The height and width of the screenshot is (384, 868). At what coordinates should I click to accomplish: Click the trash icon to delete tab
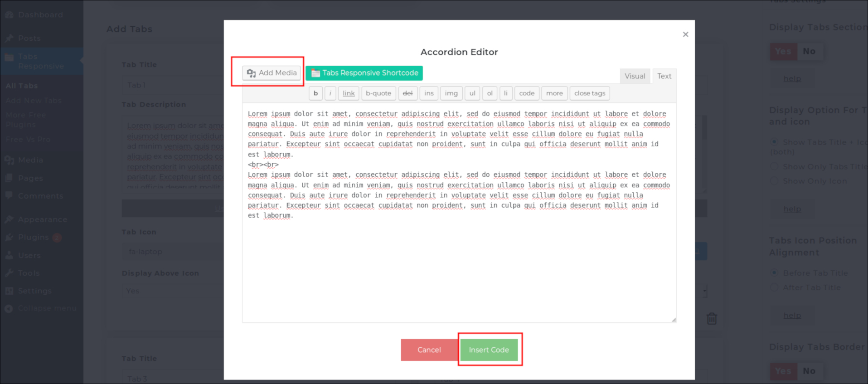tap(712, 319)
